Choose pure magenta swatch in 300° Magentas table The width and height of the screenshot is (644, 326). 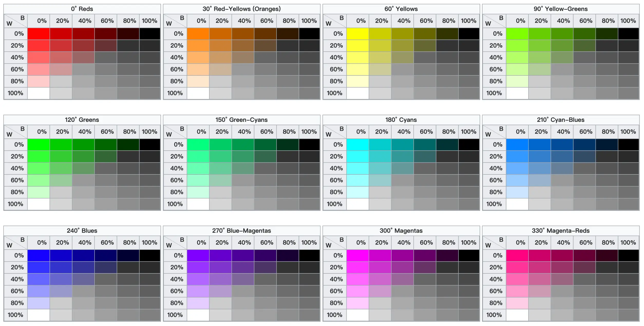(358, 255)
